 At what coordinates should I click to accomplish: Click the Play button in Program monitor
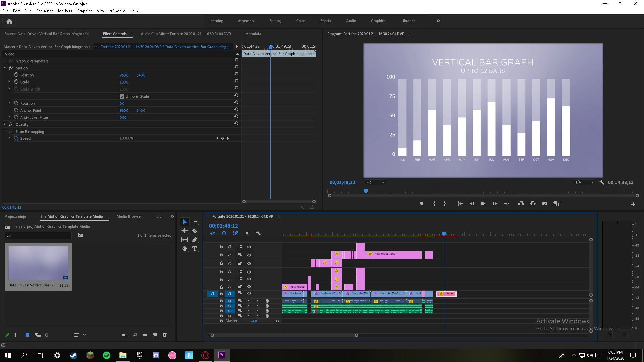point(483,204)
